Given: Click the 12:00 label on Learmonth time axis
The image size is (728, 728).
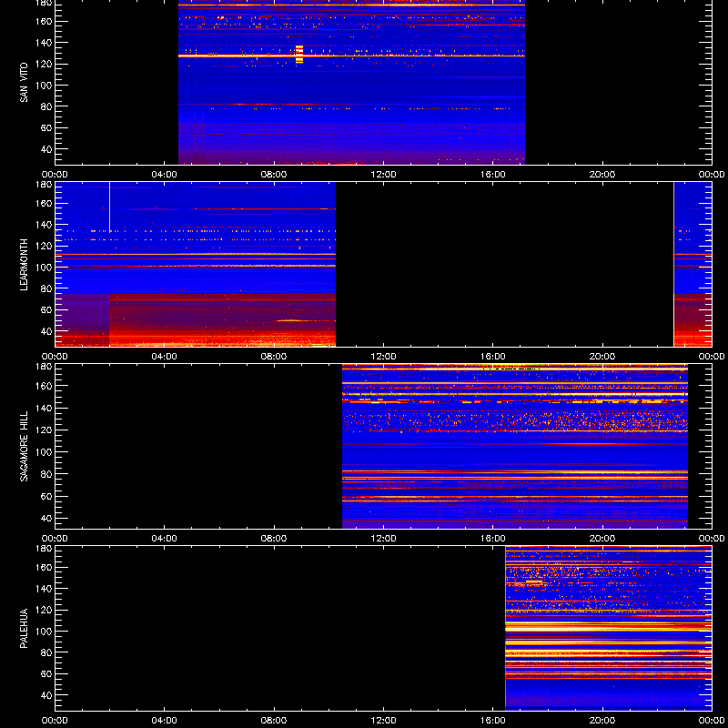Looking at the screenshot, I should [x=383, y=357].
